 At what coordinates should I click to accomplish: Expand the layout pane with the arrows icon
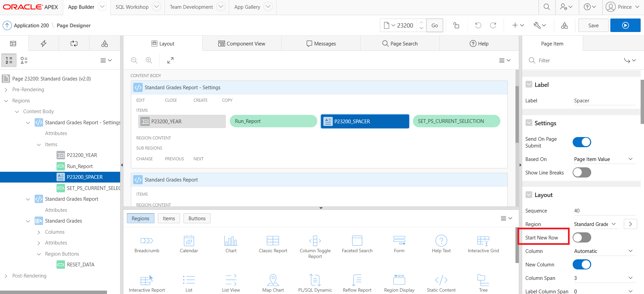coord(170,60)
